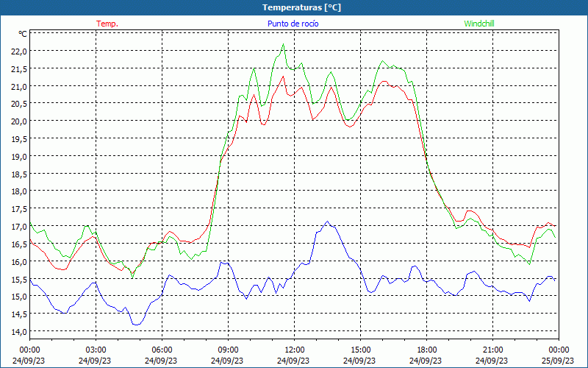Screen dimensions: 588x368
Task: Click the 24/09/23 date under 12:00
Action: [x=293, y=361]
